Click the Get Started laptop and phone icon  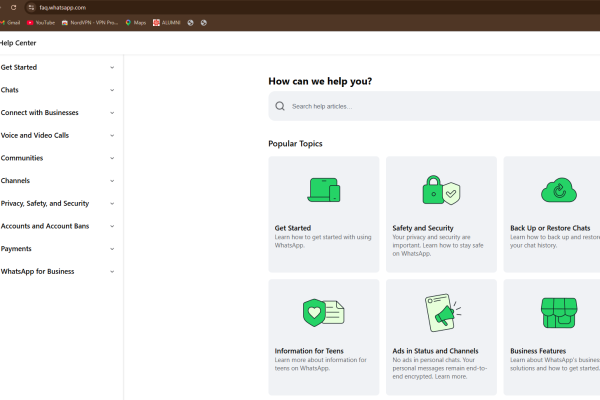324,190
